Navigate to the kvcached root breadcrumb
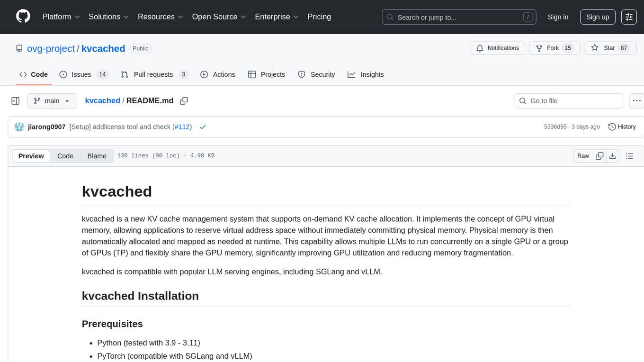The width and height of the screenshot is (644, 362). point(102,100)
